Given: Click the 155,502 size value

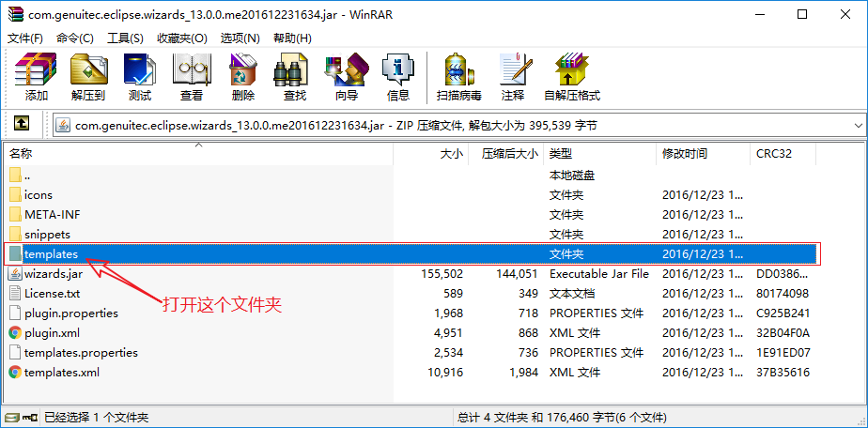Looking at the screenshot, I should click(442, 274).
